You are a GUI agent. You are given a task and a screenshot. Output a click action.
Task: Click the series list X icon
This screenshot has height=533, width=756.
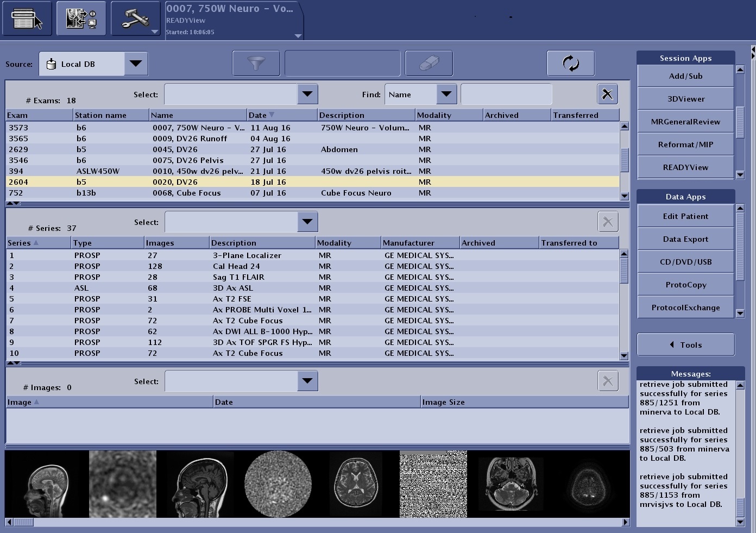click(x=607, y=222)
